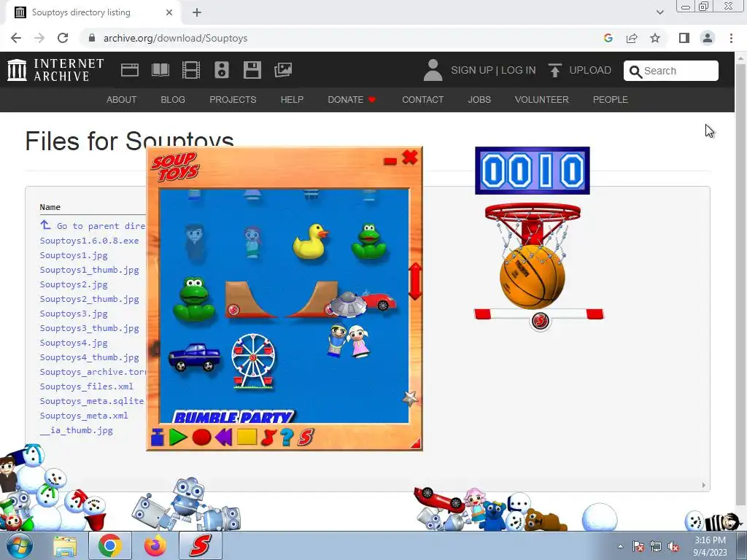This screenshot has height=560, width=747.
Task: Open the red music note option
Action: (268, 437)
